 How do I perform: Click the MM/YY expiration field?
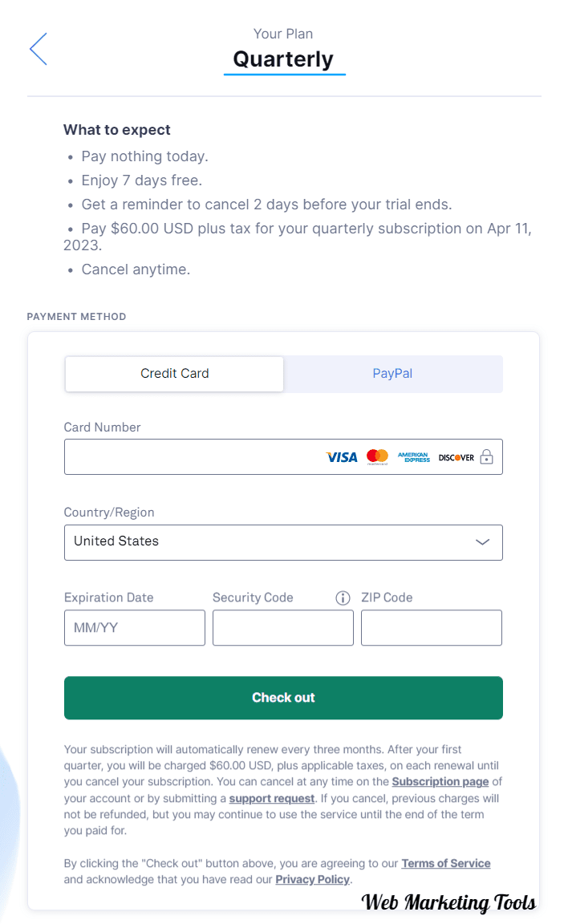pos(134,627)
